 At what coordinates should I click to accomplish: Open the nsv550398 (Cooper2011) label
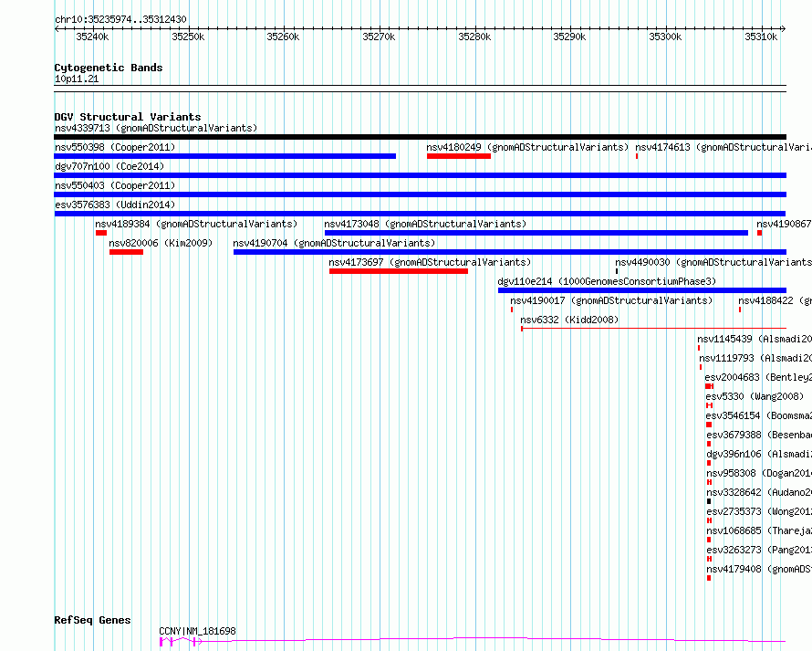[115, 147]
